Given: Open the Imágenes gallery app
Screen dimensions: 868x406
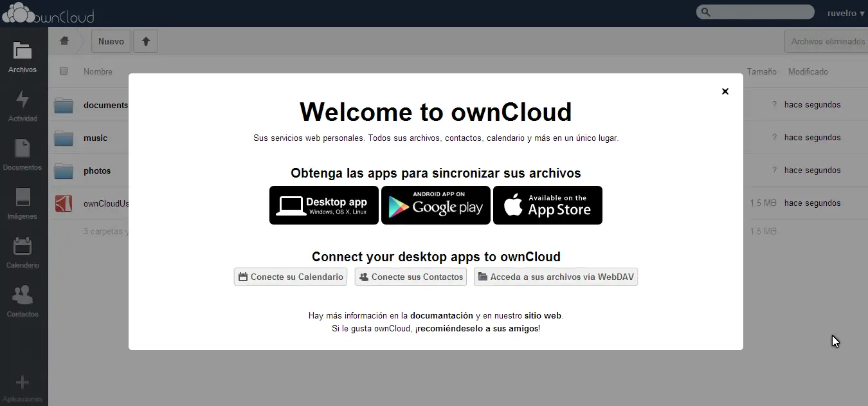Looking at the screenshot, I should 23,204.
